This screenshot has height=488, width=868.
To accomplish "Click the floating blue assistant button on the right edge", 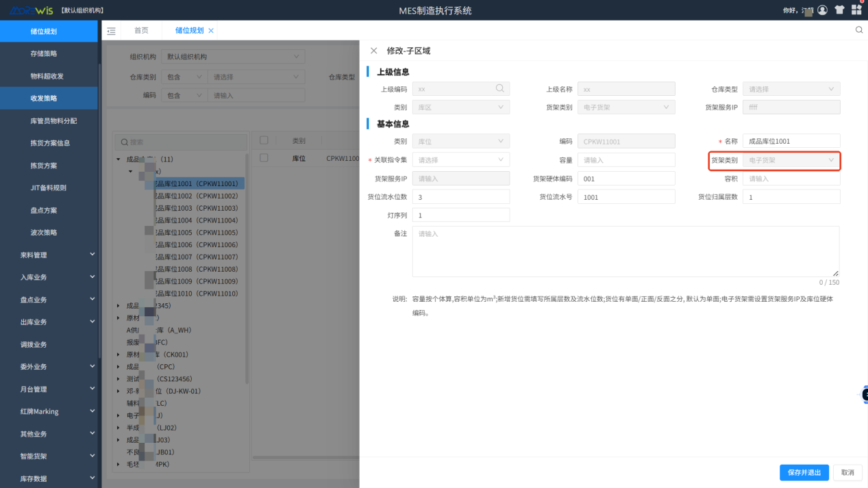I will tap(864, 394).
